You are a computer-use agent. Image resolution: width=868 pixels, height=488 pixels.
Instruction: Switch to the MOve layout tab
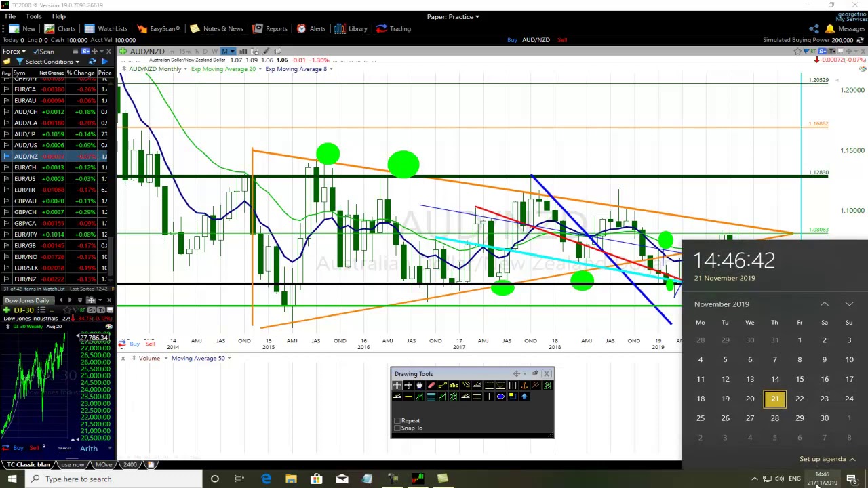[104, 464]
